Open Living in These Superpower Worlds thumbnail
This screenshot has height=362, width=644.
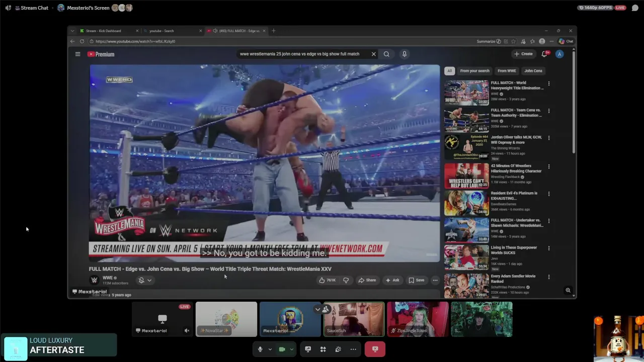466,257
